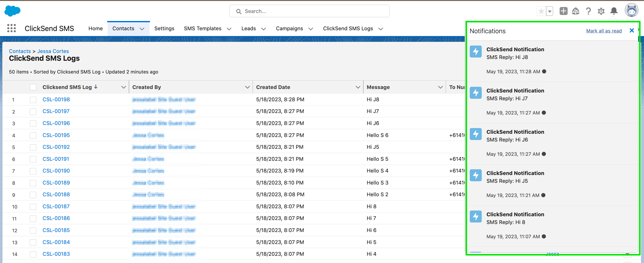Click the 'Hello S 6' message cell
This screenshot has height=263, width=644.
[377, 135]
